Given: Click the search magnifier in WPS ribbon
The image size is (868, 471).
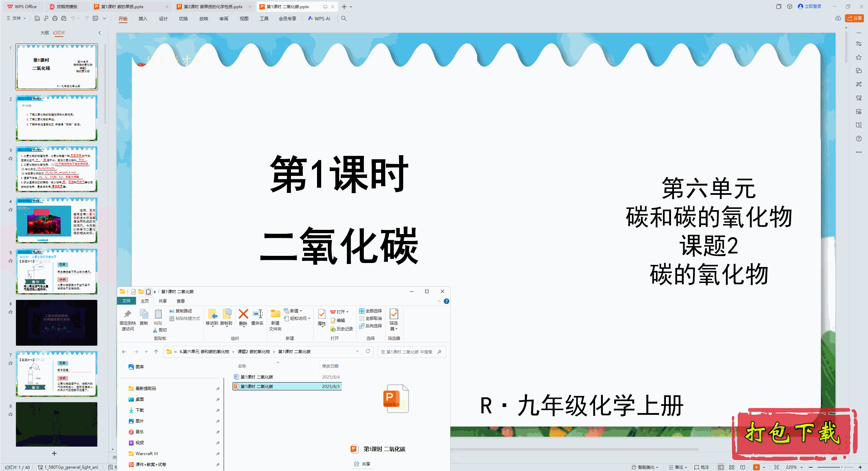Looking at the screenshot, I should pos(344,18).
